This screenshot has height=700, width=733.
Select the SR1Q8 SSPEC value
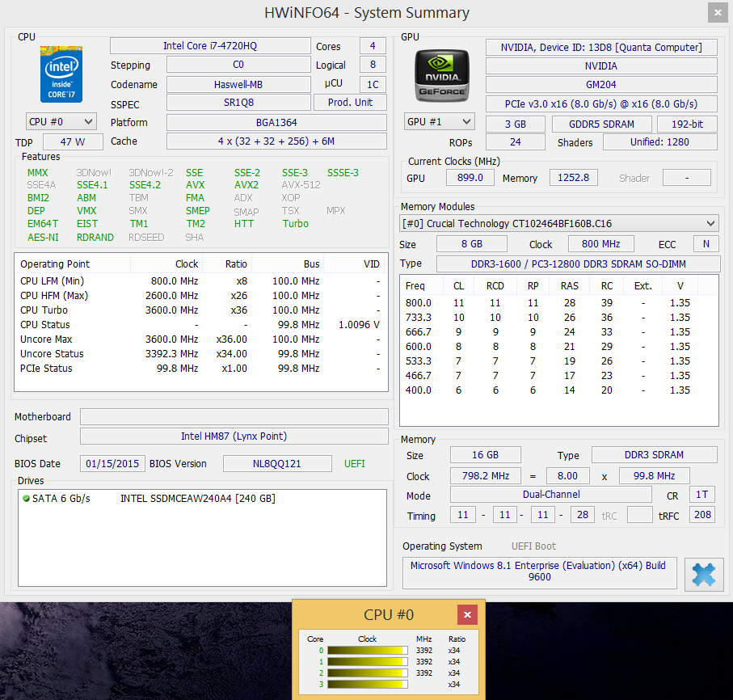238,103
